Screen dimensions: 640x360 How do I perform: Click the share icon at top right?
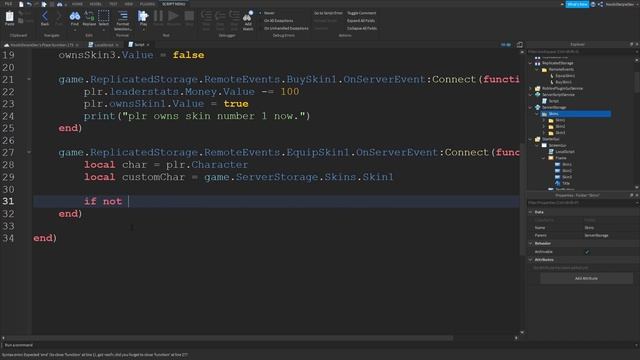coord(600,4)
